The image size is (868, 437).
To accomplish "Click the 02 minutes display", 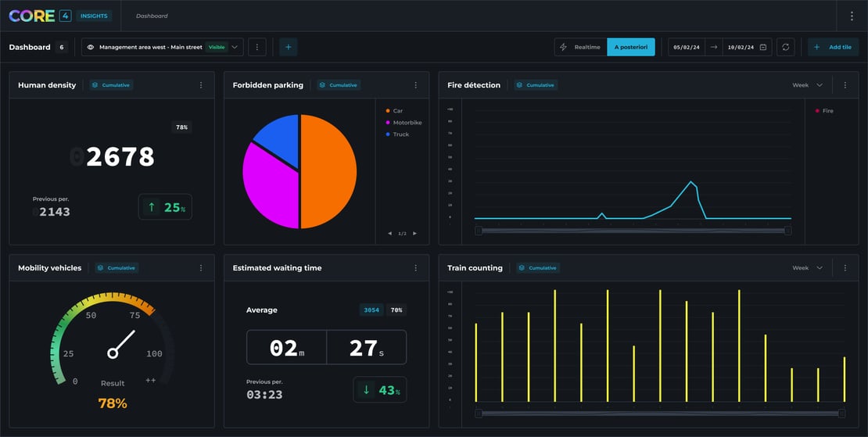I will pos(287,347).
